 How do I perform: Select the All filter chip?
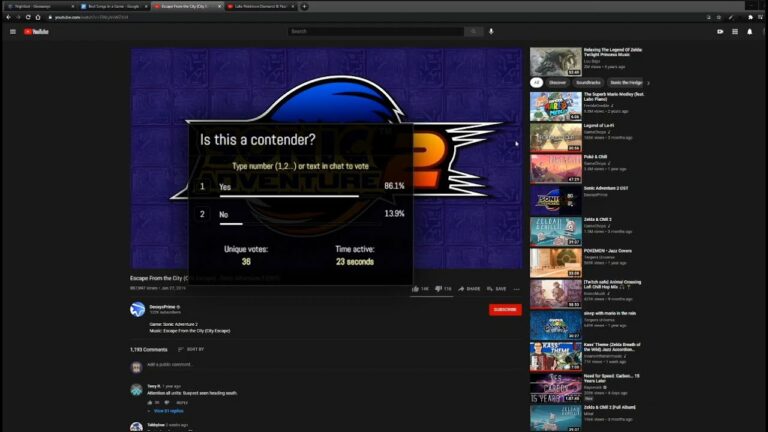tap(537, 83)
